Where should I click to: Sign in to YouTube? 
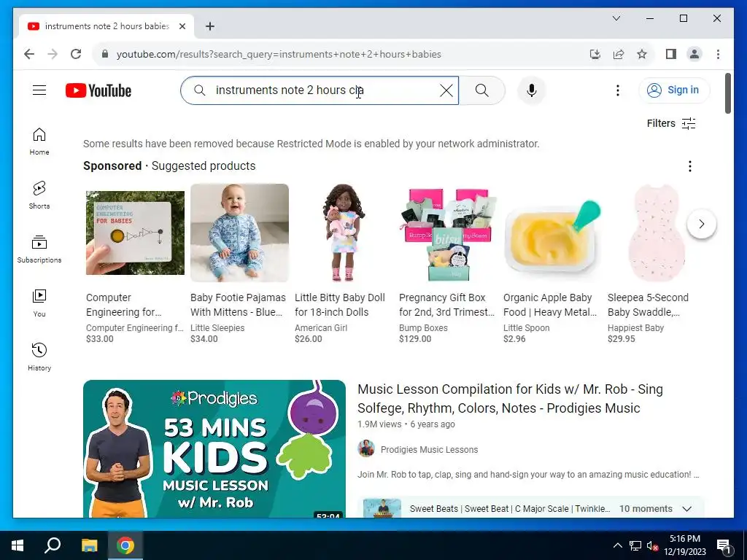[x=674, y=90]
